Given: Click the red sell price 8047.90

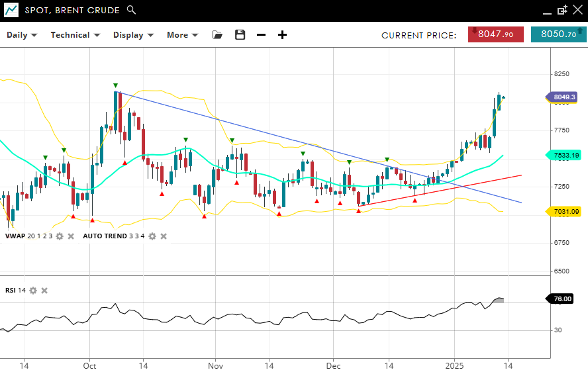Looking at the screenshot, I should pyautogui.click(x=495, y=34).
